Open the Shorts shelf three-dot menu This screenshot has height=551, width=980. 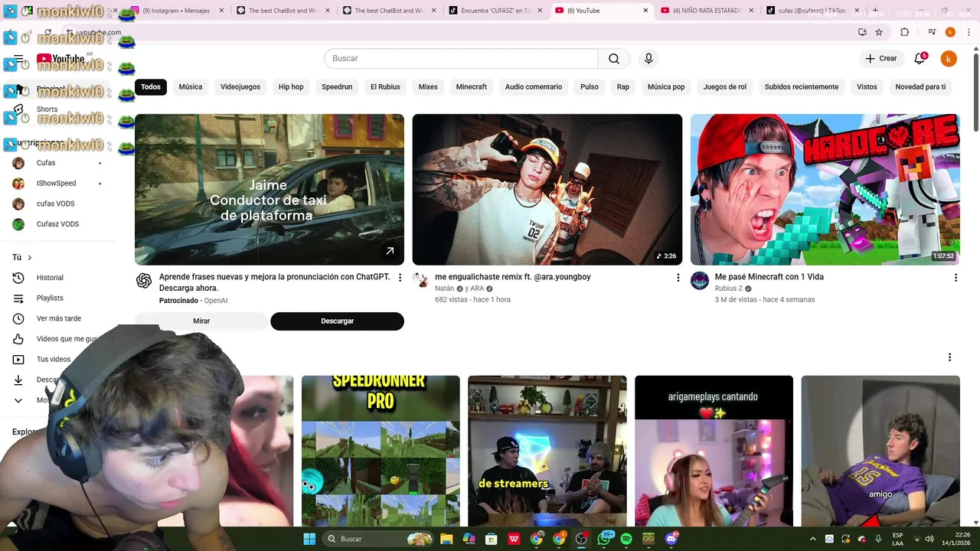click(x=949, y=357)
